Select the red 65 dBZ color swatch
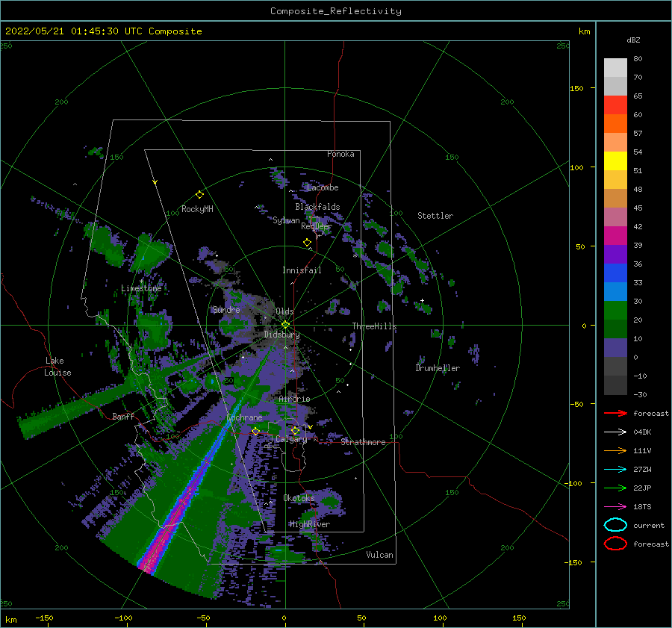Viewport: 672px width, 628px height. (615, 105)
